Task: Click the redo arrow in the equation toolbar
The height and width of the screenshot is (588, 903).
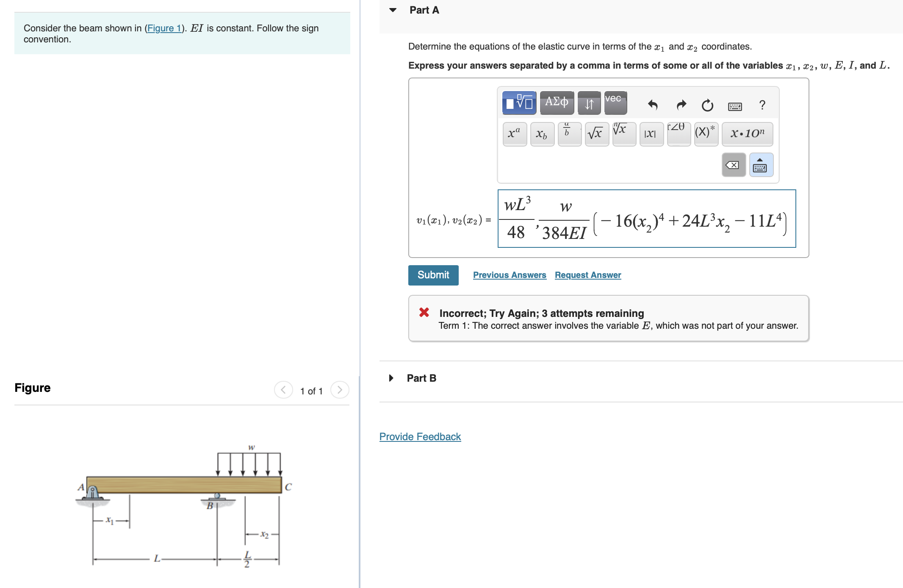Action: pos(681,105)
